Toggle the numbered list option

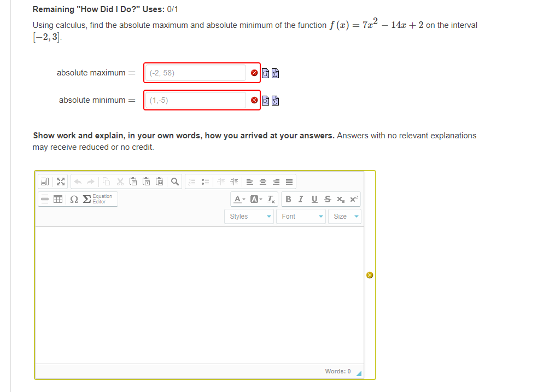tap(192, 181)
